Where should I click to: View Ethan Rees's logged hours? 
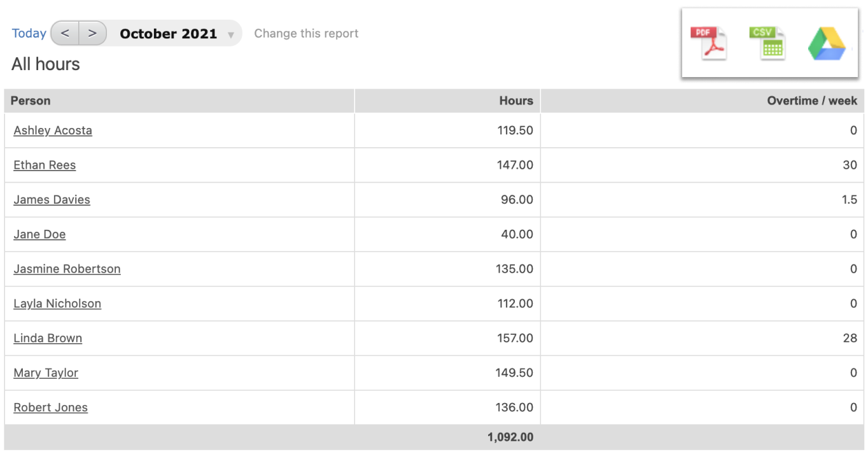click(x=45, y=165)
